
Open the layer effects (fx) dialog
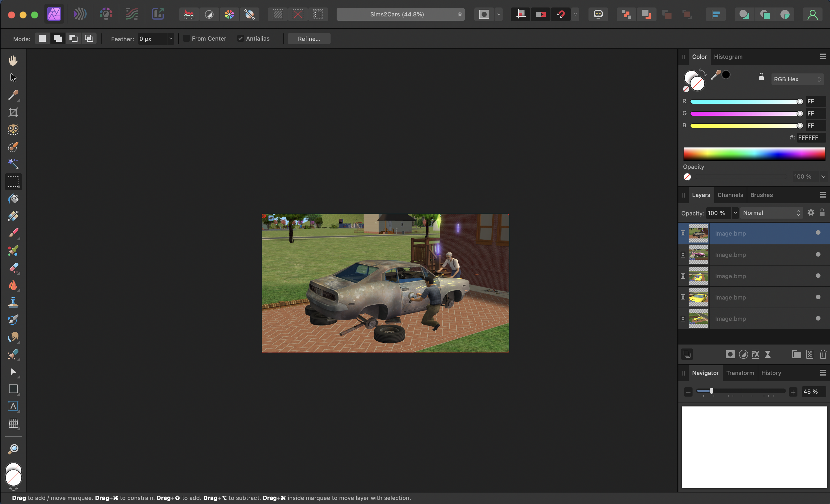click(x=756, y=354)
